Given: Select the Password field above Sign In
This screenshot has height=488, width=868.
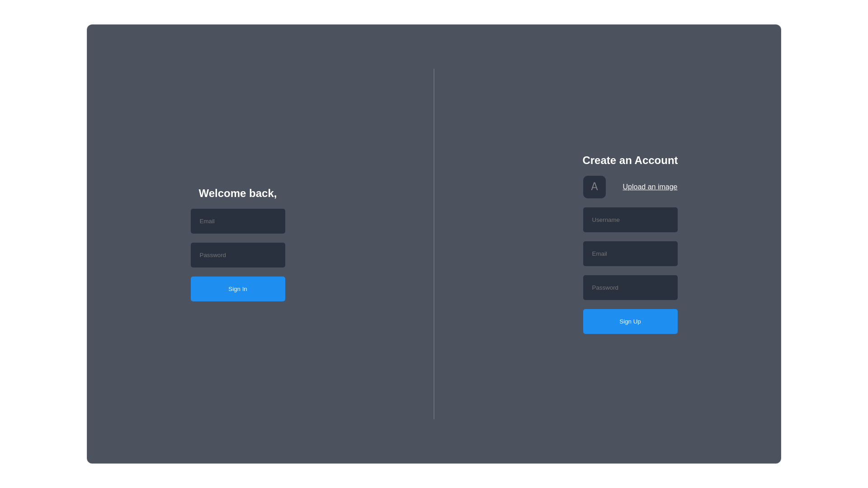Looking at the screenshot, I should (x=237, y=255).
